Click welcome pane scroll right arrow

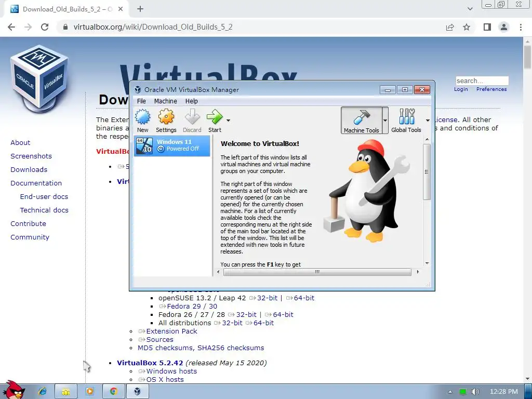click(x=418, y=272)
